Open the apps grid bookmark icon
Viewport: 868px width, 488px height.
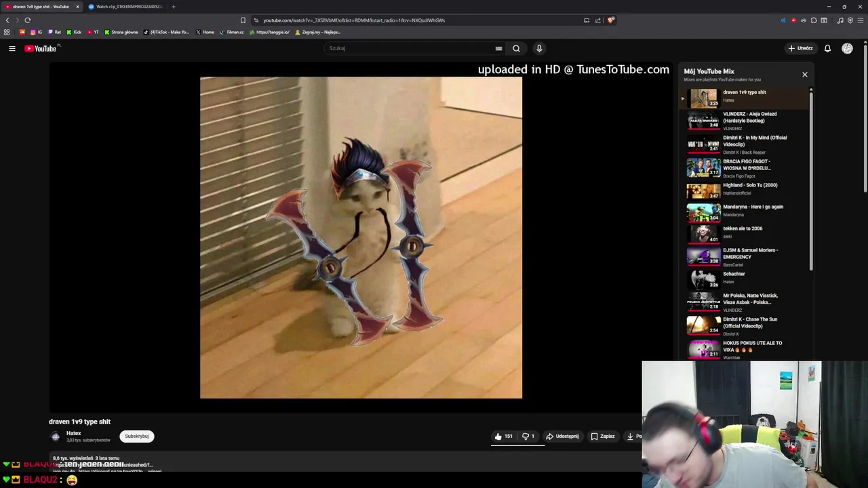click(x=7, y=32)
